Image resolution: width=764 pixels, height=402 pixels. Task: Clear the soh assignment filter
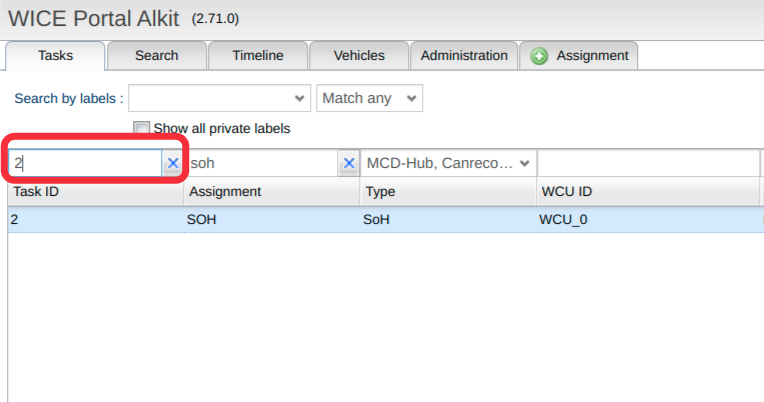point(349,163)
